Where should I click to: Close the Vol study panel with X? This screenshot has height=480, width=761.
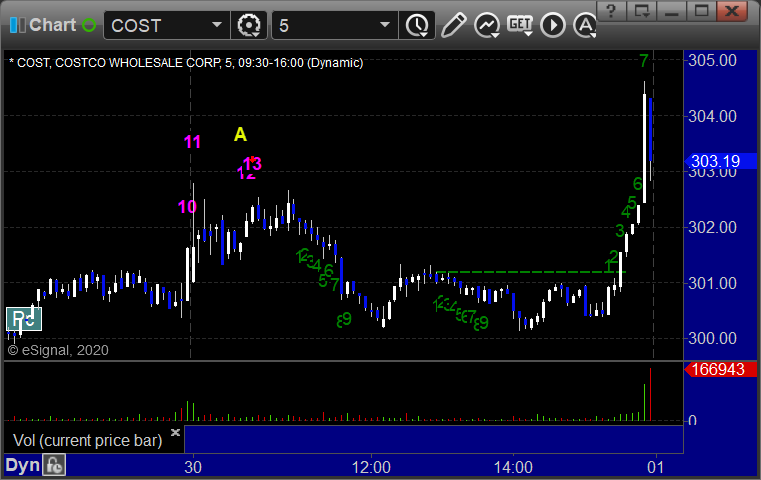click(x=175, y=432)
